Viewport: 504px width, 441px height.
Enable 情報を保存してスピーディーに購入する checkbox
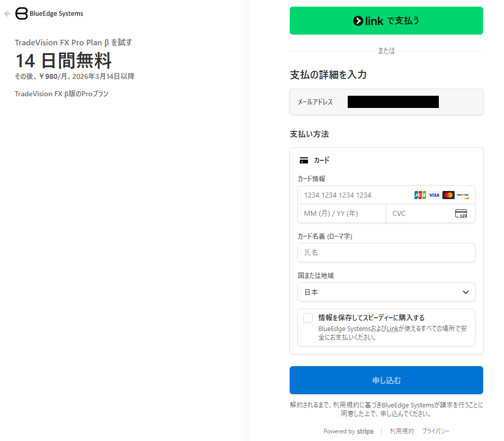tap(308, 318)
